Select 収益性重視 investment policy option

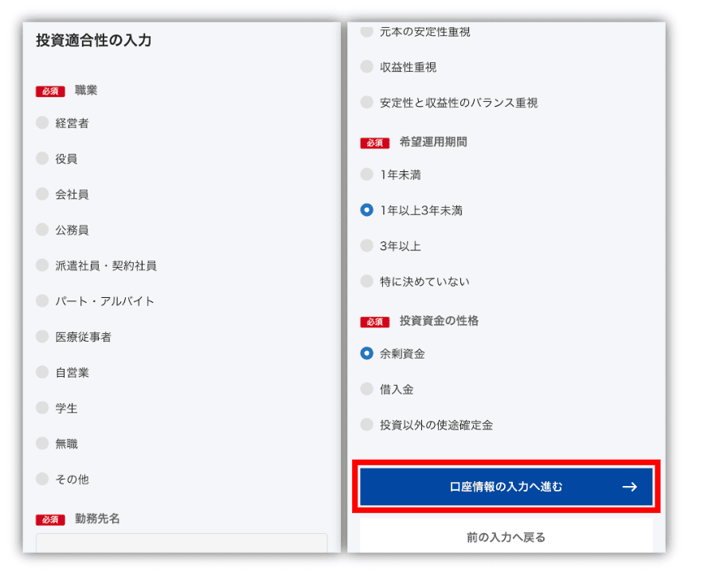point(366,67)
